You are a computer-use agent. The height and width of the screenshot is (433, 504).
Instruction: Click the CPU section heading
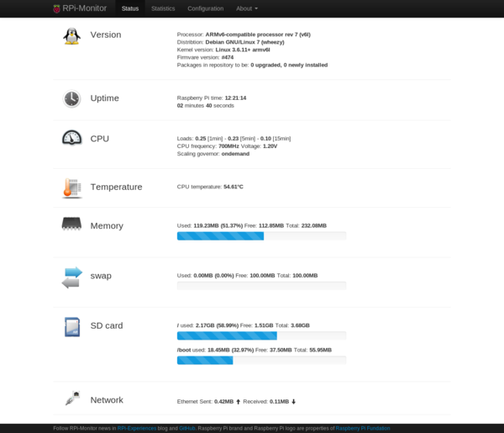(x=100, y=139)
